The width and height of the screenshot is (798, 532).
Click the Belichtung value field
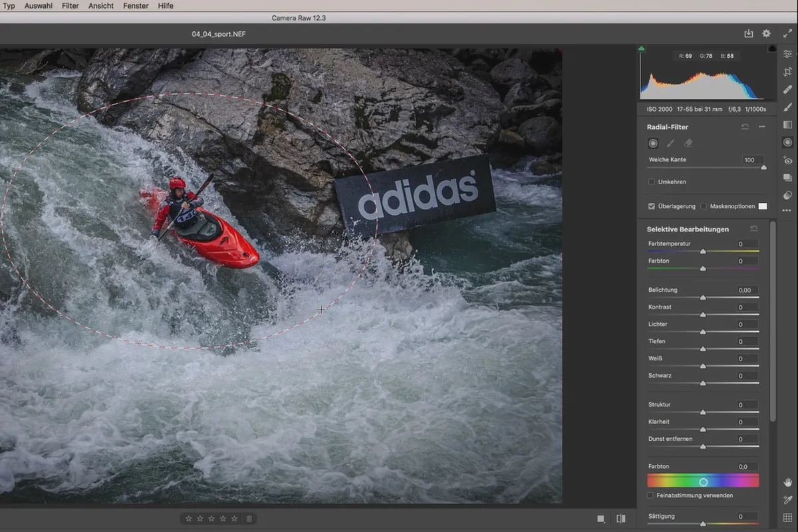click(747, 290)
